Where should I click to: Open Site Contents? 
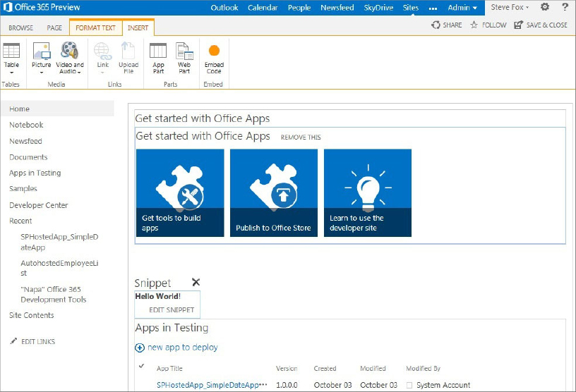pyautogui.click(x=31, y=315)
